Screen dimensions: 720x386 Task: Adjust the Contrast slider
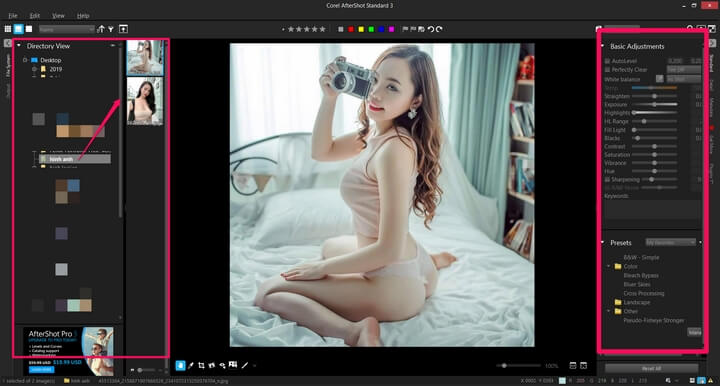[x=654, y=146]
